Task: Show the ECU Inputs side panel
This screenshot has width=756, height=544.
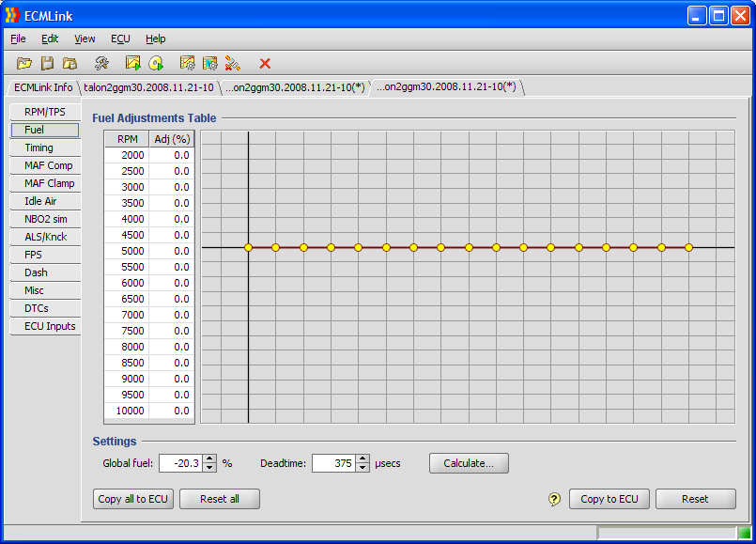Action: (x=48, y=326)
